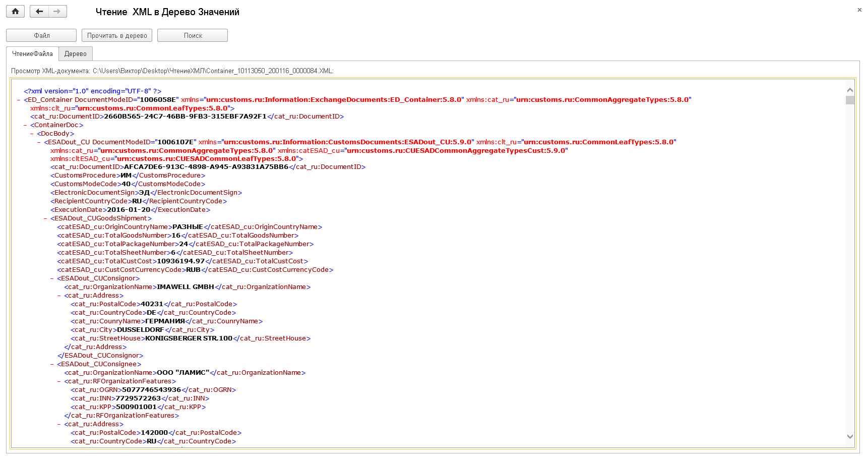Navigate forward with the right arrow

[x=57, y=11]
